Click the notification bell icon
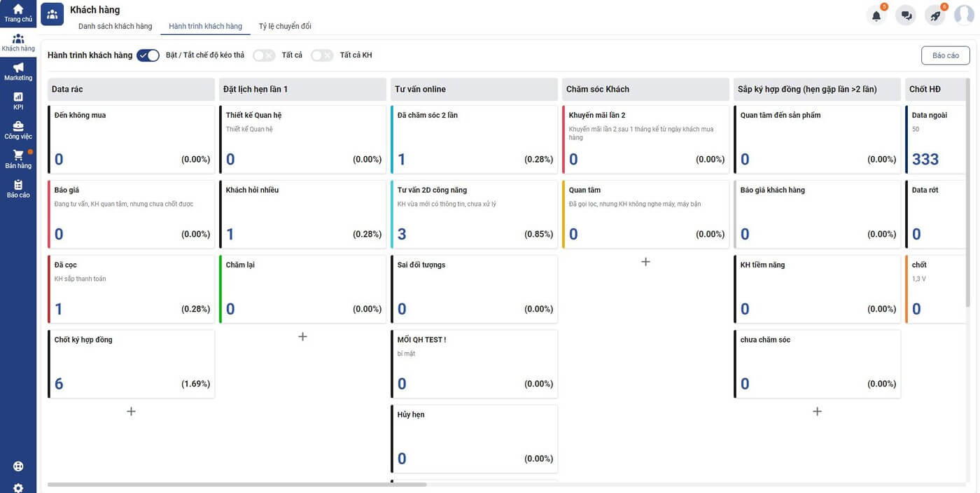The height and width of the screenshot is (493, 980). pyautogui.click(x=876, y=16)
